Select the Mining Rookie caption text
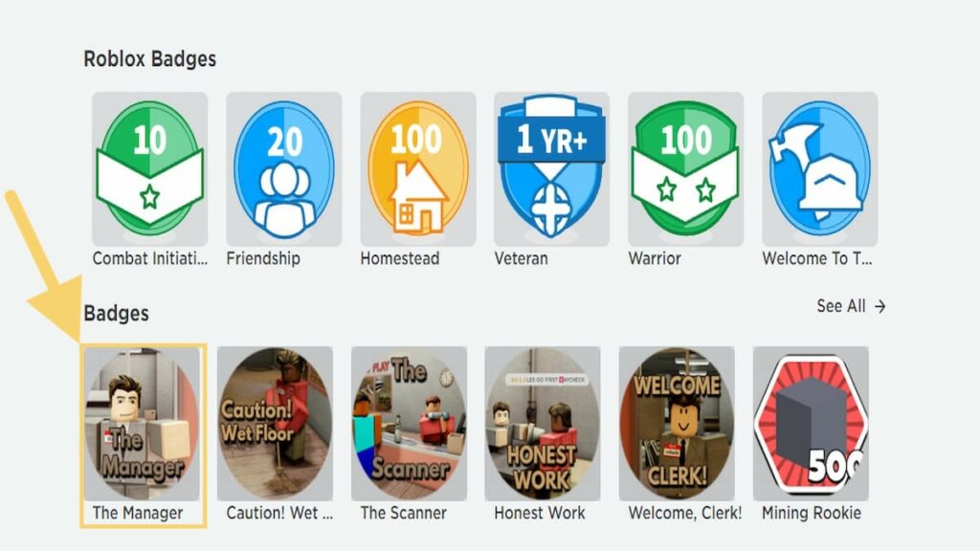The image size is (980, 551). [x=812, y=513]
